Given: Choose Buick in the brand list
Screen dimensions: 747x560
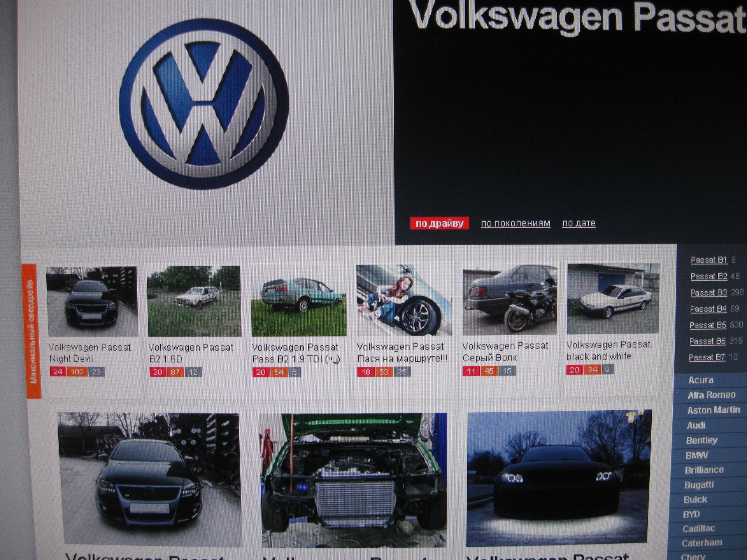Looking at the screenshot, I should pos(695,500).
